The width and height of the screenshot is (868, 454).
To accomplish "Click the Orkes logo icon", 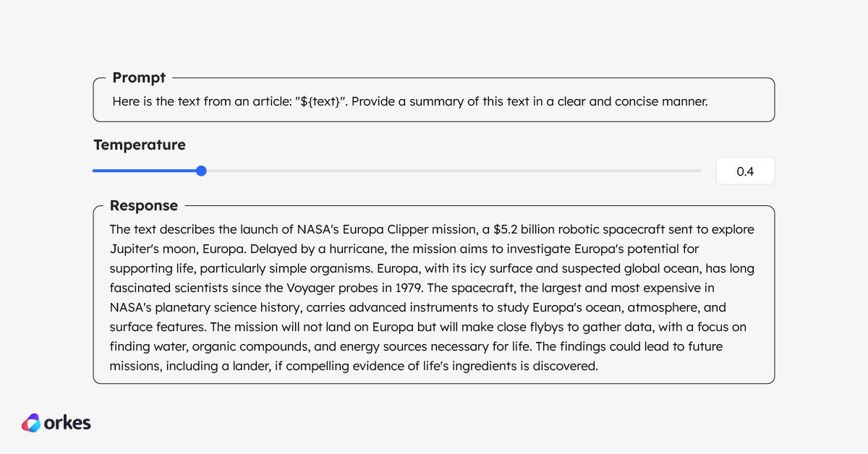I will tap(31, 423).
